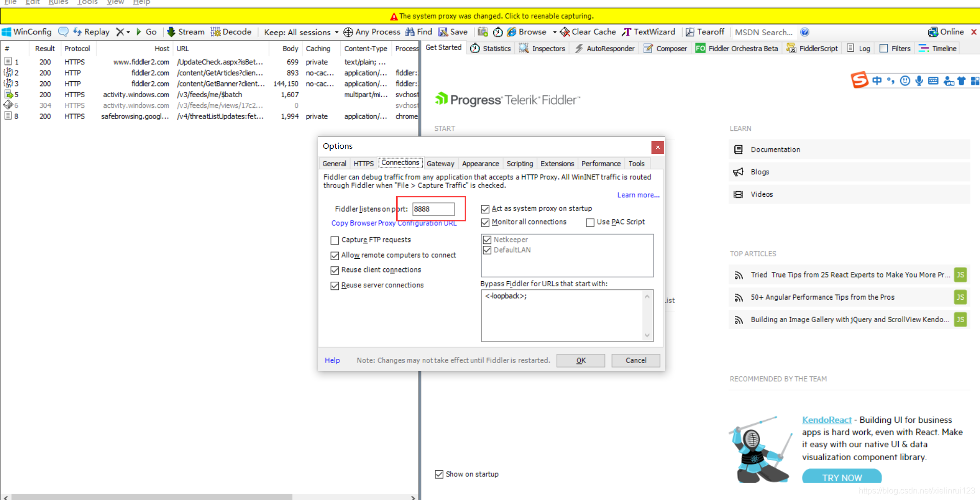Open the AutoResponder tab
Screen dimensions: 980x500
pyautogui.click(x=604, y=49)
